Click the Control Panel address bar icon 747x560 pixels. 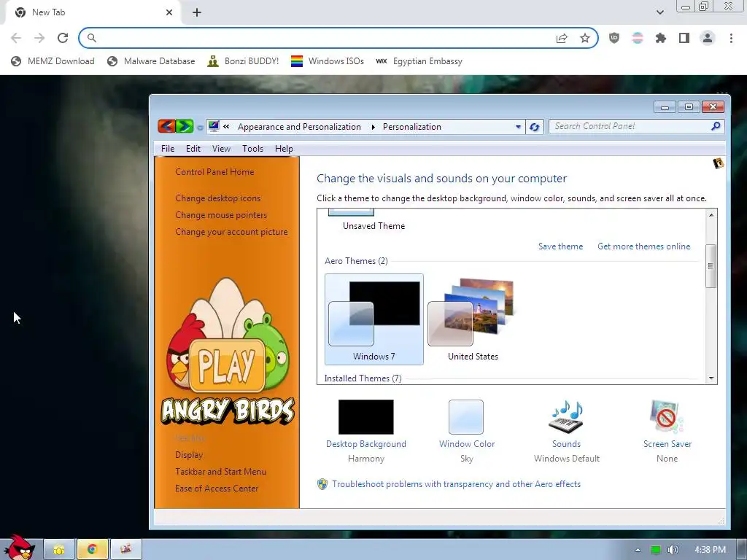pyautogui.click(x=214, y=126)
